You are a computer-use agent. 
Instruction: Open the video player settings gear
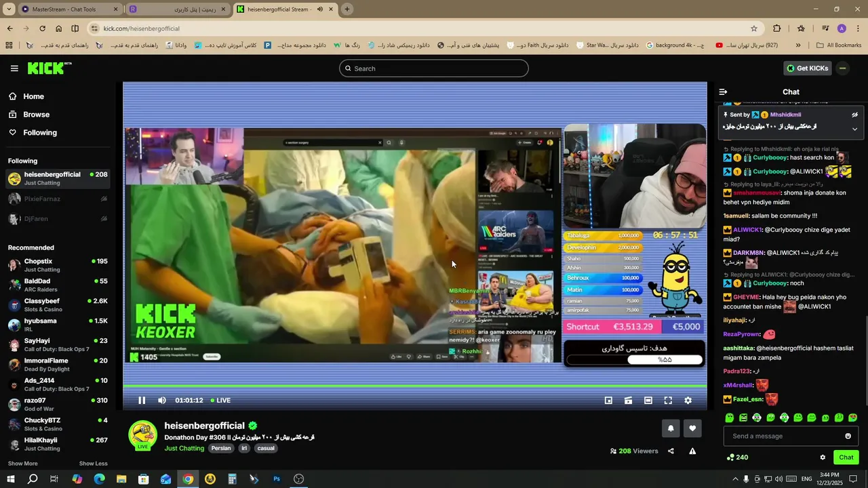pyautogui.click(x=688, y=401)
